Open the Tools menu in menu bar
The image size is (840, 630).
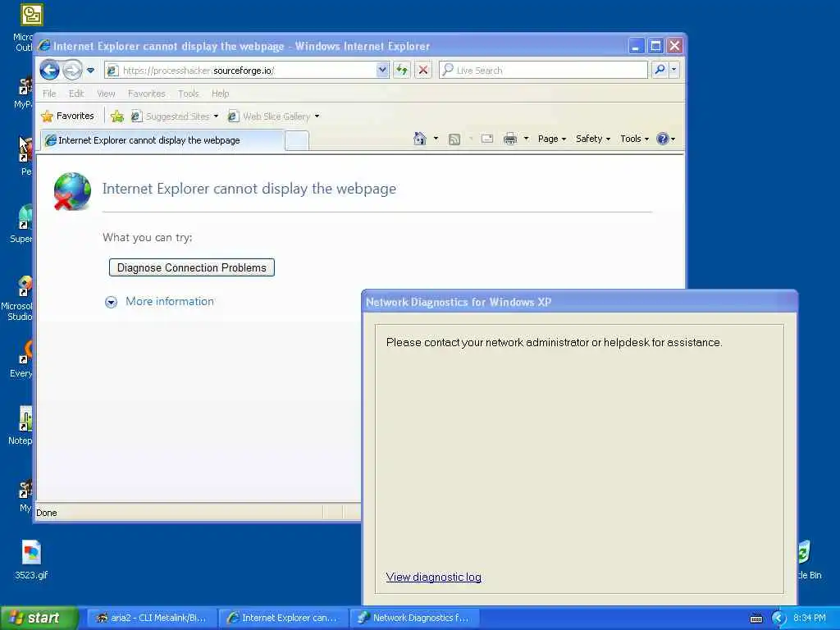click(x=189, y=94)
